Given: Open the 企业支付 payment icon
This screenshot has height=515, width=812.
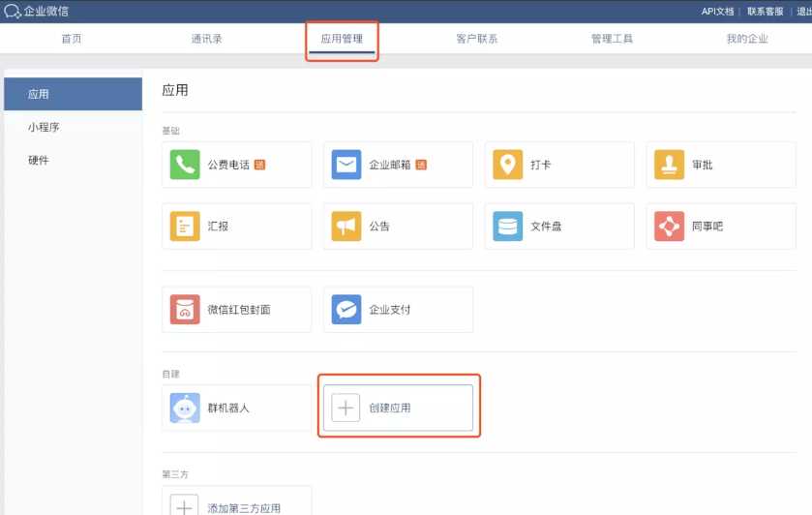Looking at the screenshot, I should click(x=346, y=310).
